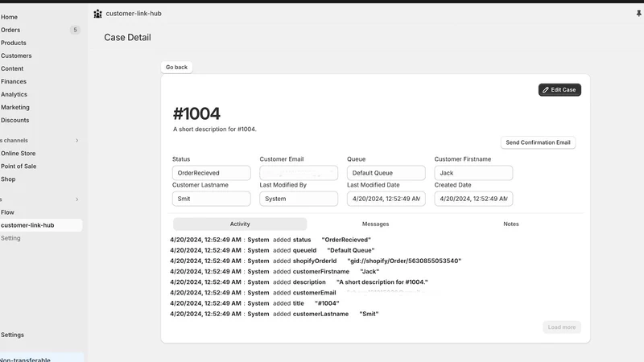
Task: Click Customer Lastname field showing Smit
Action: point(212,199)
